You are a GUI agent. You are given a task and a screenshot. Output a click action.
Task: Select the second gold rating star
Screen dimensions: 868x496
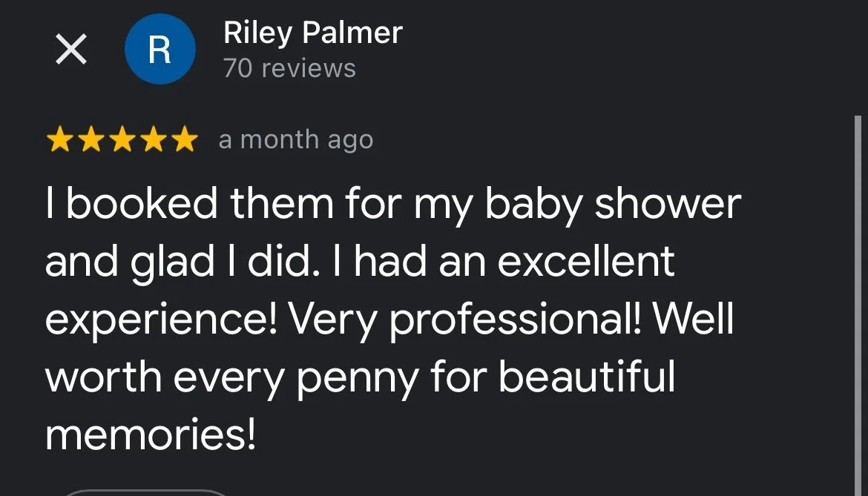click(x=91, y=139)
